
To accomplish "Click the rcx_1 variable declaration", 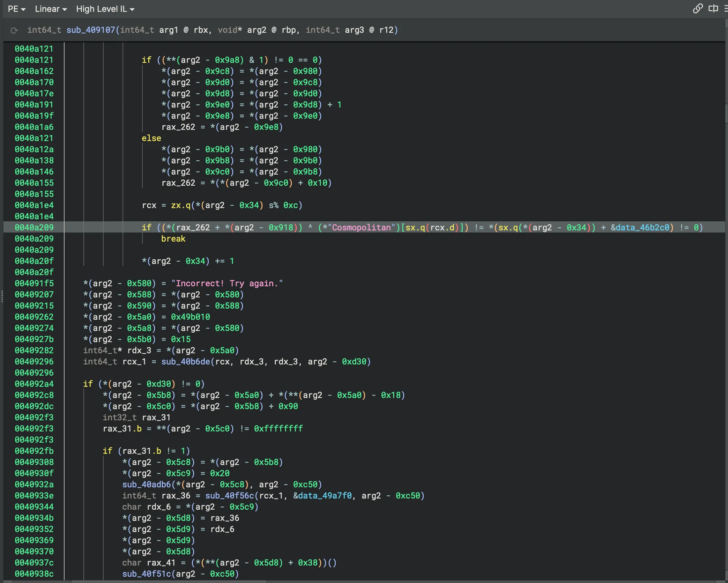I will click(x=134, y=362).
